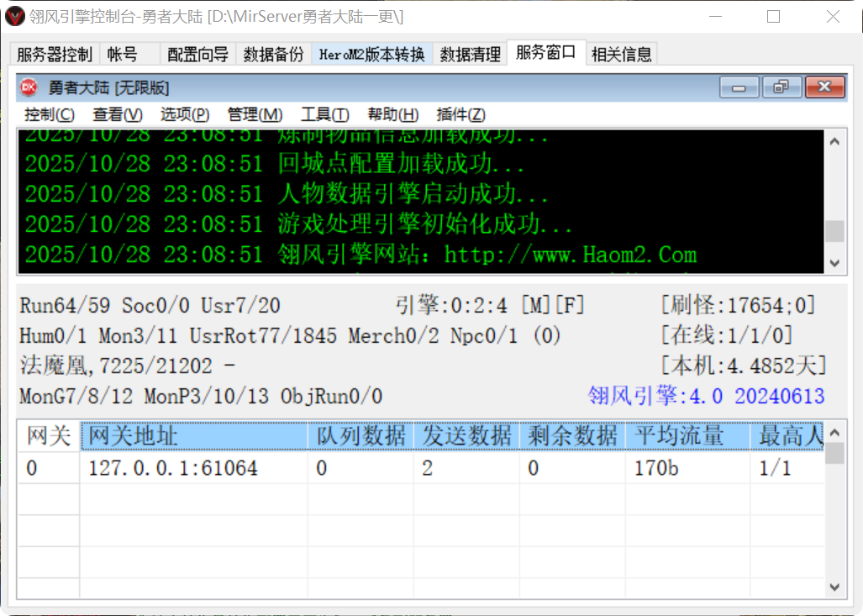Screen dimensions: 863x616
Task: Switch to the 服务器控制 tab
Action: click(53, 53)
